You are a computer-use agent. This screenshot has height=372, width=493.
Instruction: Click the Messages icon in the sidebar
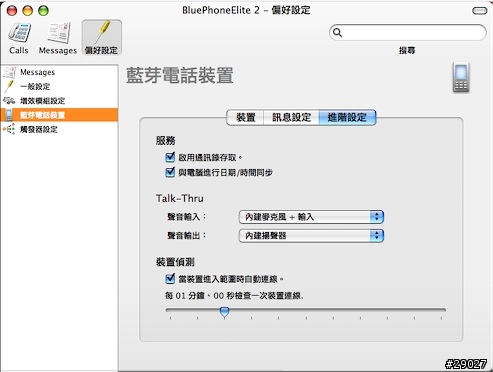pyautogui.click(x=9, y=72)
